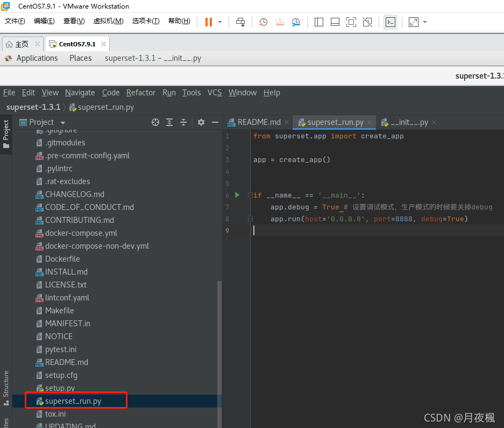Open the power options dropdown next to pause

point(220,22)
